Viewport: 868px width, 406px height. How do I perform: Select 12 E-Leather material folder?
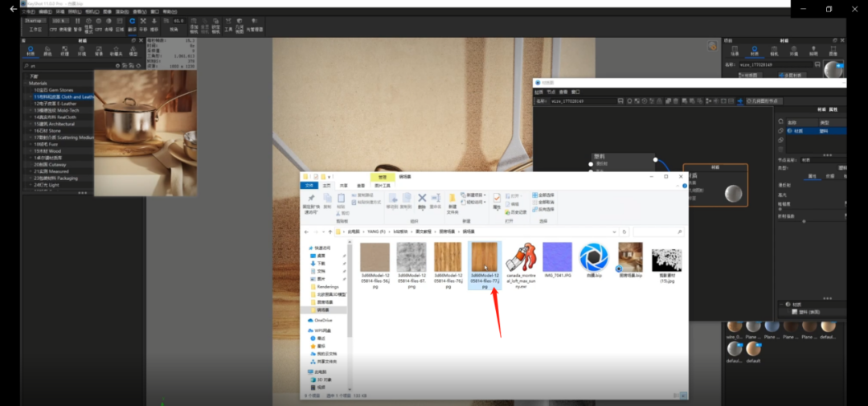(x=55, y=104)
